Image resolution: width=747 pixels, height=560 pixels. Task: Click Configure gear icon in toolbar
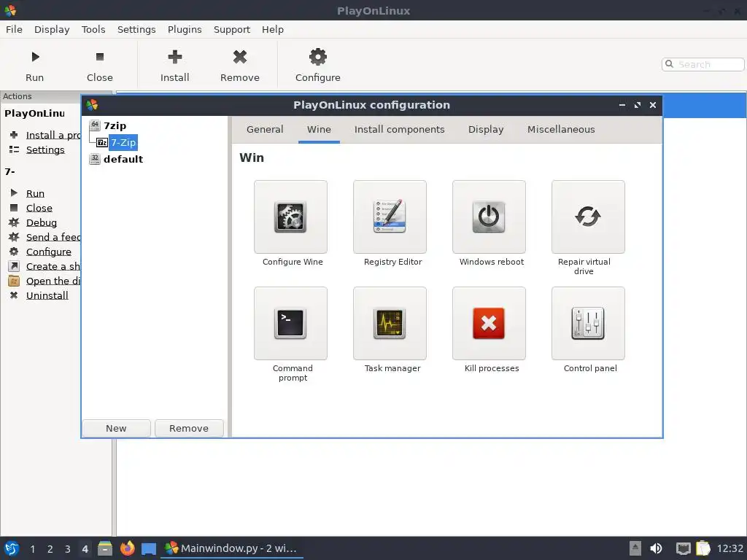click(318, 57)
